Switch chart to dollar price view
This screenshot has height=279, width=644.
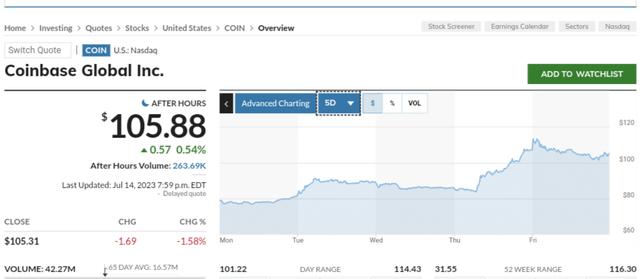pos(372,103)
